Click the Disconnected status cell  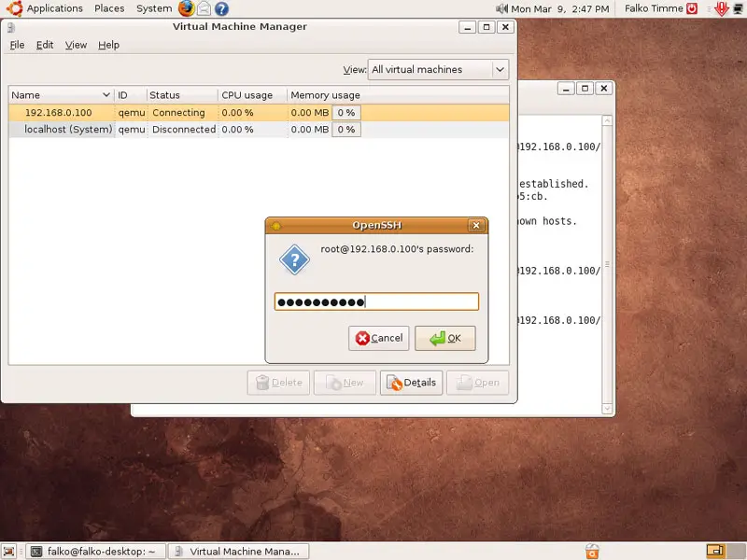tap(184, 130)
